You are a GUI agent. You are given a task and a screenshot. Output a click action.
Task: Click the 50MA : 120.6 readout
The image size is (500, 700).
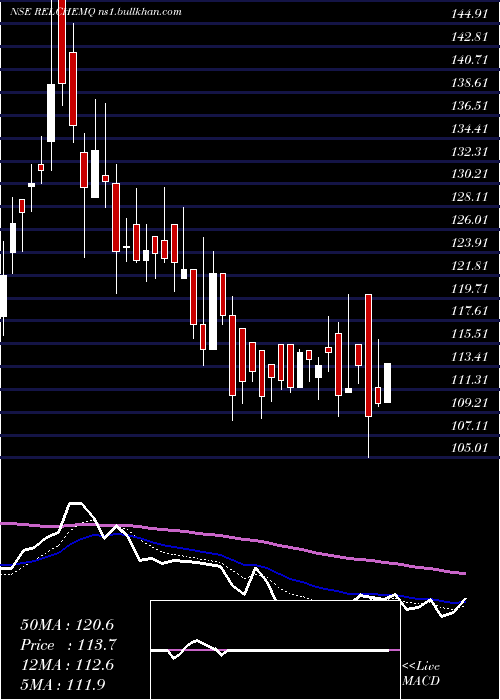click(x=65, y=625)
